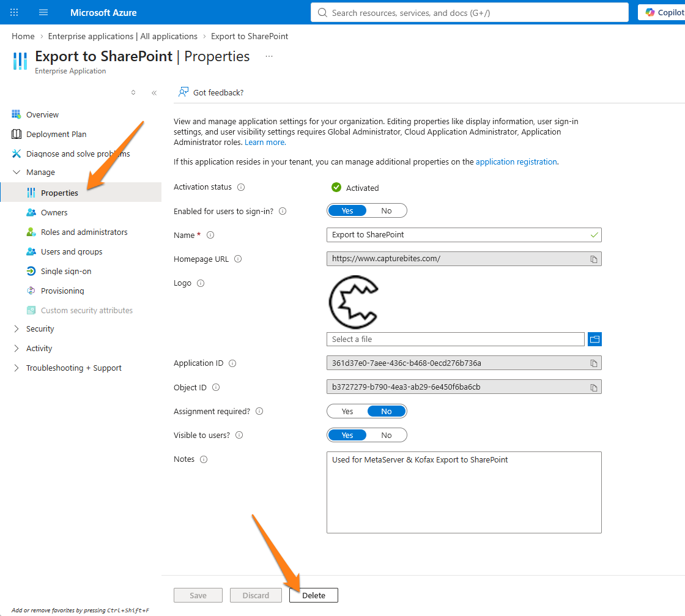Focus the search resources input field
The height and width of the screenshot is (616, 685).
[470, 13]
